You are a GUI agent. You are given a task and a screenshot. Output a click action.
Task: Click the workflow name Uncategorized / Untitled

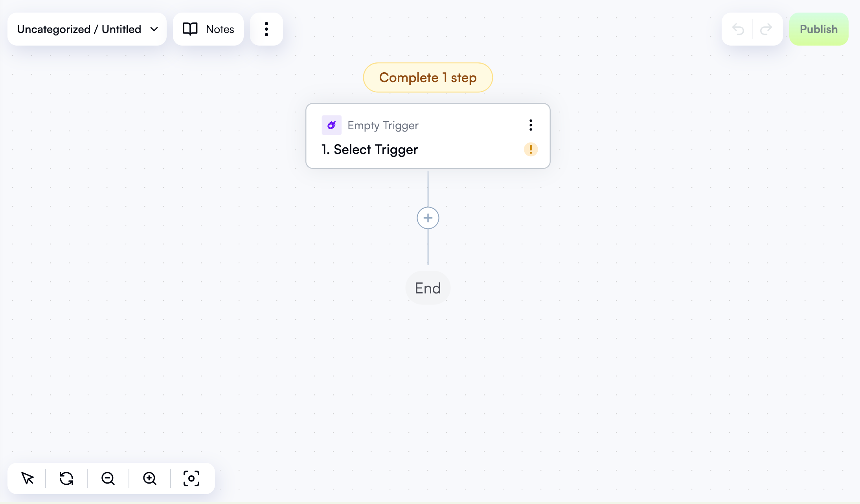click(79, 29)
